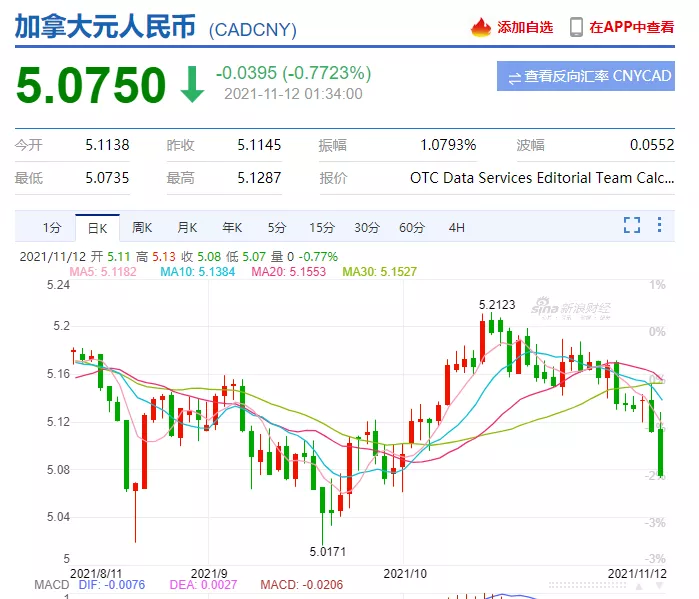
Task: Choose the 60分 interval tab
Action: pos(412,227)
